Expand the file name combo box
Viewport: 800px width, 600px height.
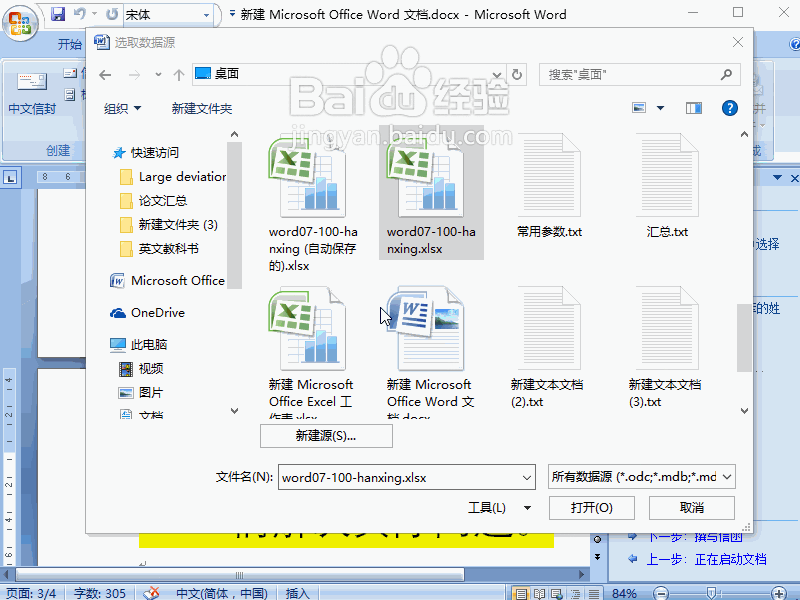tap(527, 478)
